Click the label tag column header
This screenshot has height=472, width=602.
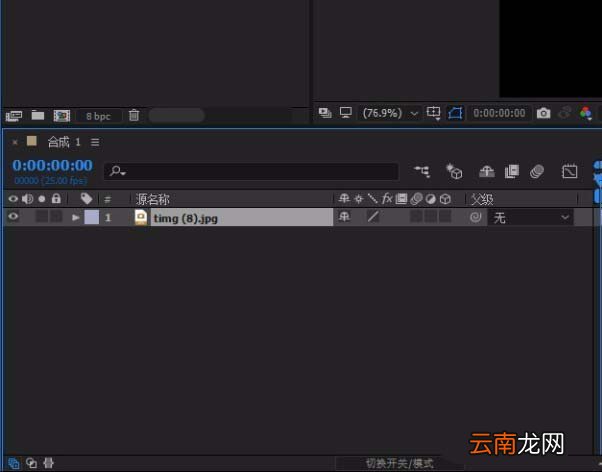click(x=86, y=199)
